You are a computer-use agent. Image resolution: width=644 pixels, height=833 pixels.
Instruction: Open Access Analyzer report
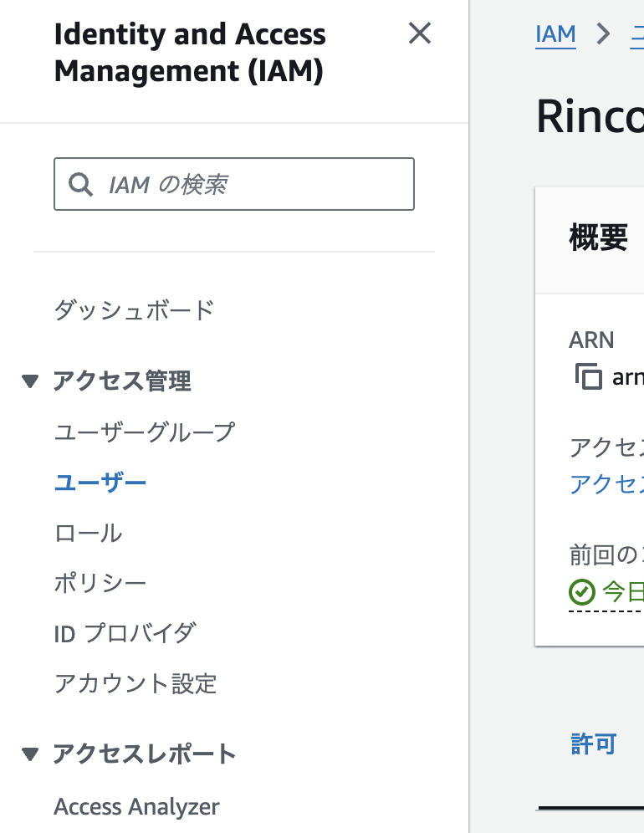tap(136, 807)
